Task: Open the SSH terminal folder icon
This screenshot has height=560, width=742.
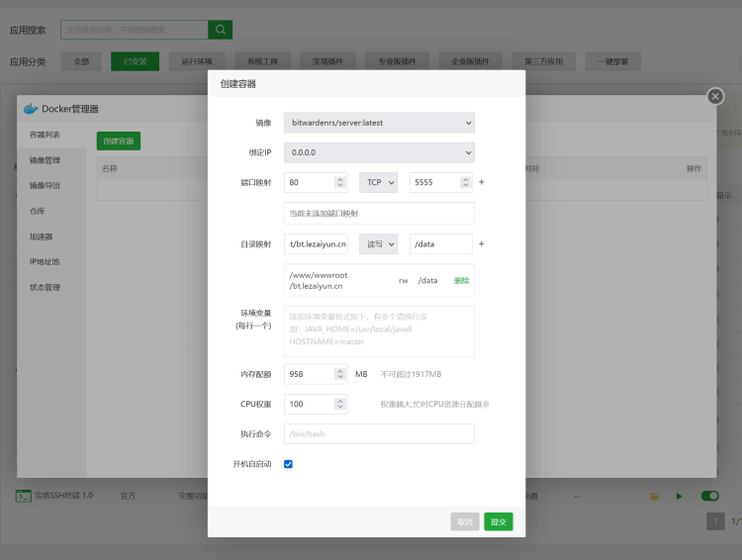Action: tap(655, 496)
